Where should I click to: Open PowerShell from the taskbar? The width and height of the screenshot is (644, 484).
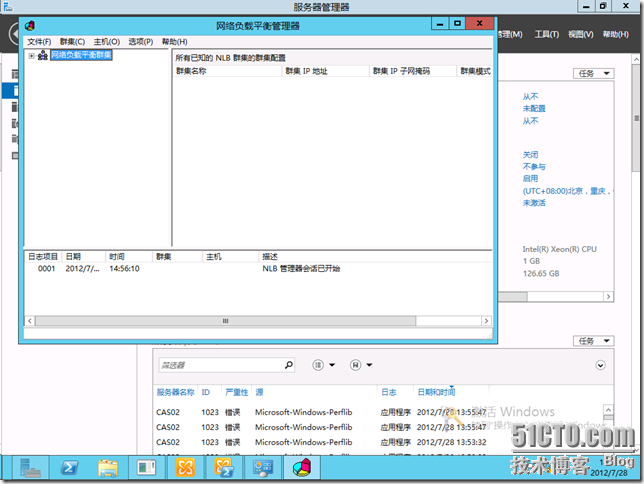pos(69,468)
